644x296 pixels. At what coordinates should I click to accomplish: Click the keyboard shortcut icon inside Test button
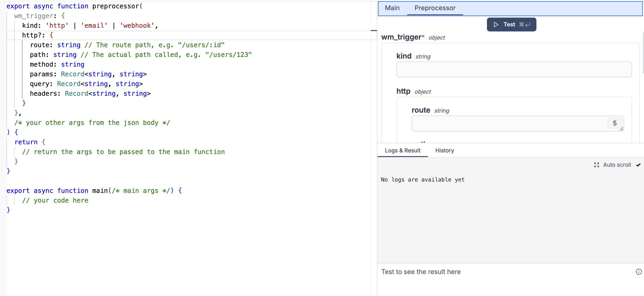pos(524,24)
